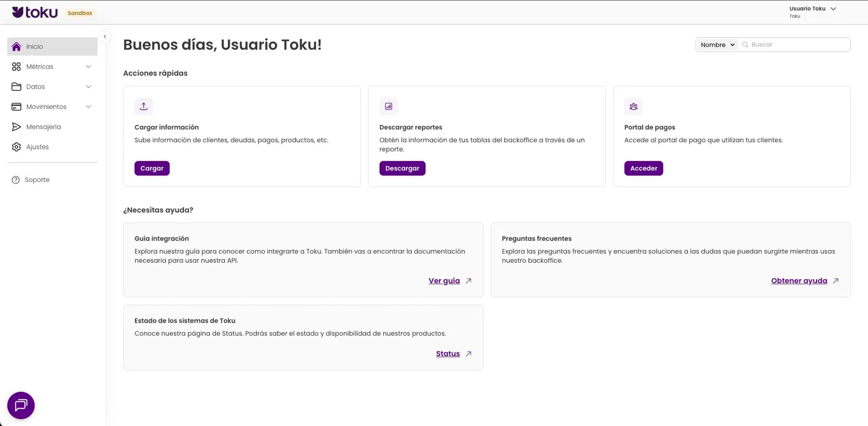The image size is (868, 426).
Task: Click the Mensajería paper plane icon
Action: [17, 127]
